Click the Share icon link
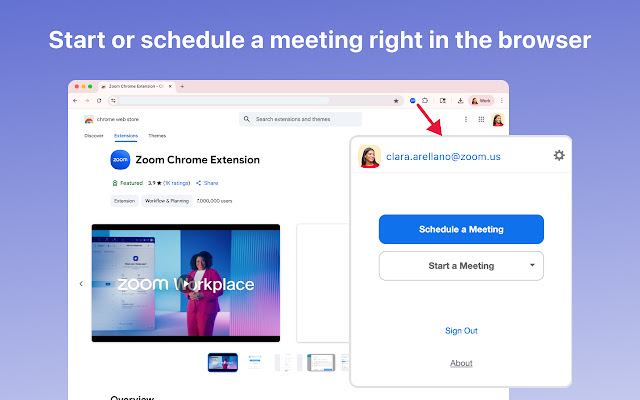This screenshot has height=400, width=640. point(207,183)
